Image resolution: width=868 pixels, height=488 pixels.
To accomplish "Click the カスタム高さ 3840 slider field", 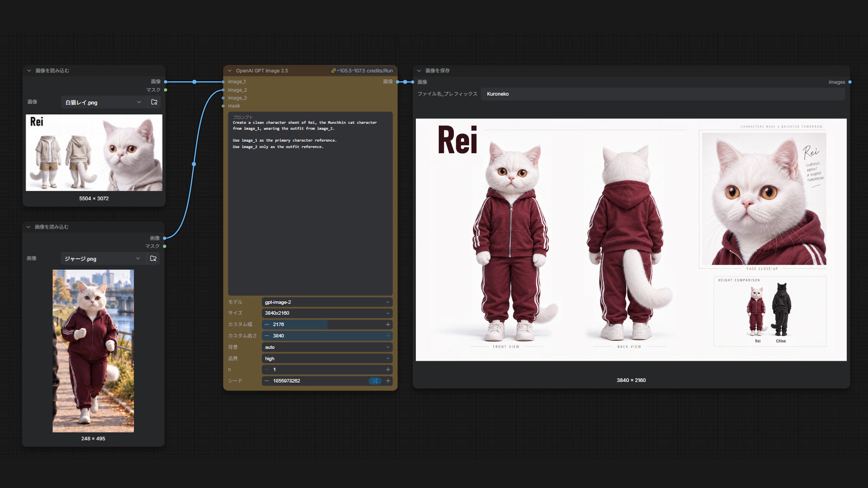I will pos(327,336).
